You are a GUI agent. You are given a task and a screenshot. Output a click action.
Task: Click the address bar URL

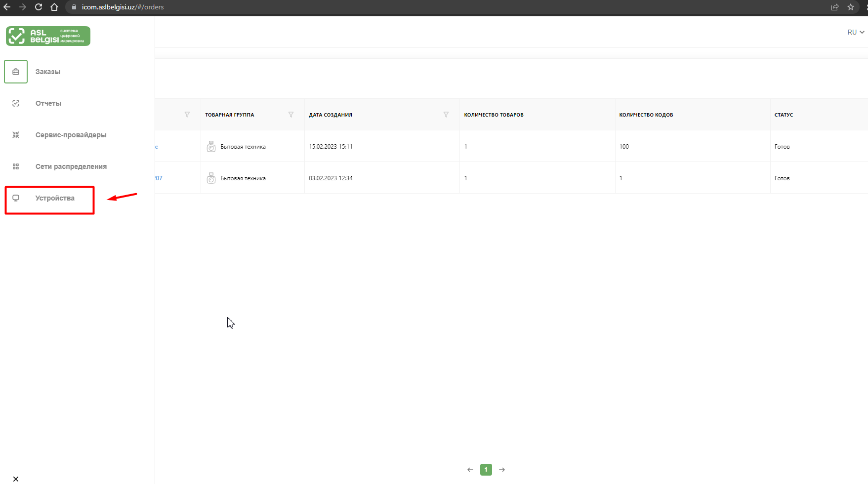click(x=123, y=7)
